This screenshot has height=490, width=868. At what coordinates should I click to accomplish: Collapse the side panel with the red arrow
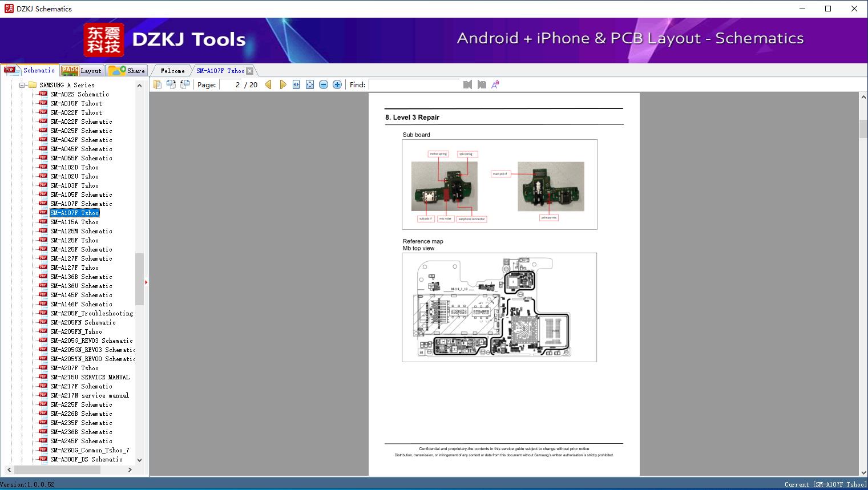tap(146, 282)
